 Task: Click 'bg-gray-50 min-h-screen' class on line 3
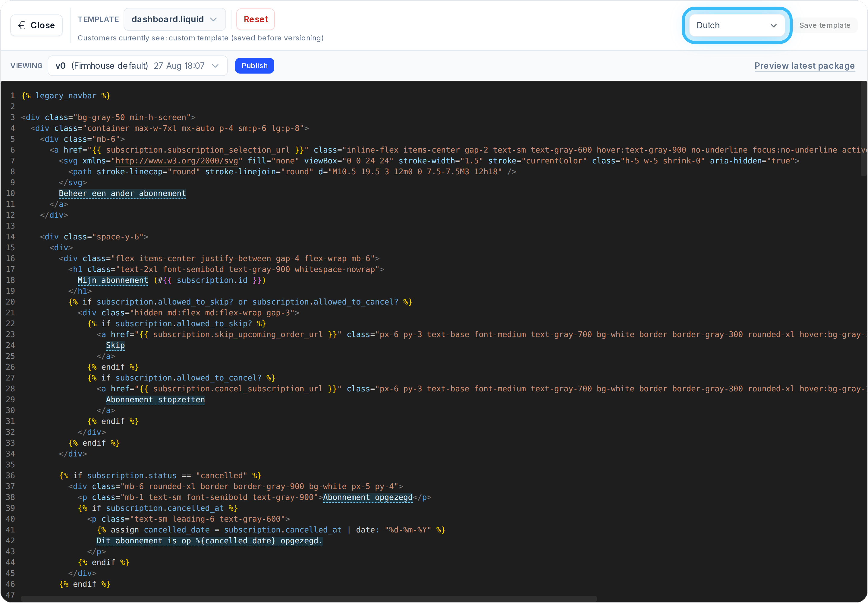tap(132, 118)
